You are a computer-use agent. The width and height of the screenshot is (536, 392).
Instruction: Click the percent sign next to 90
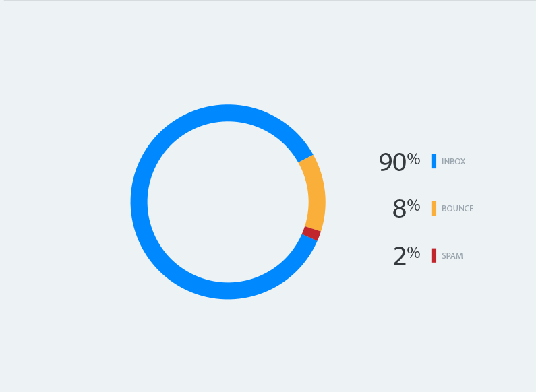413,159
